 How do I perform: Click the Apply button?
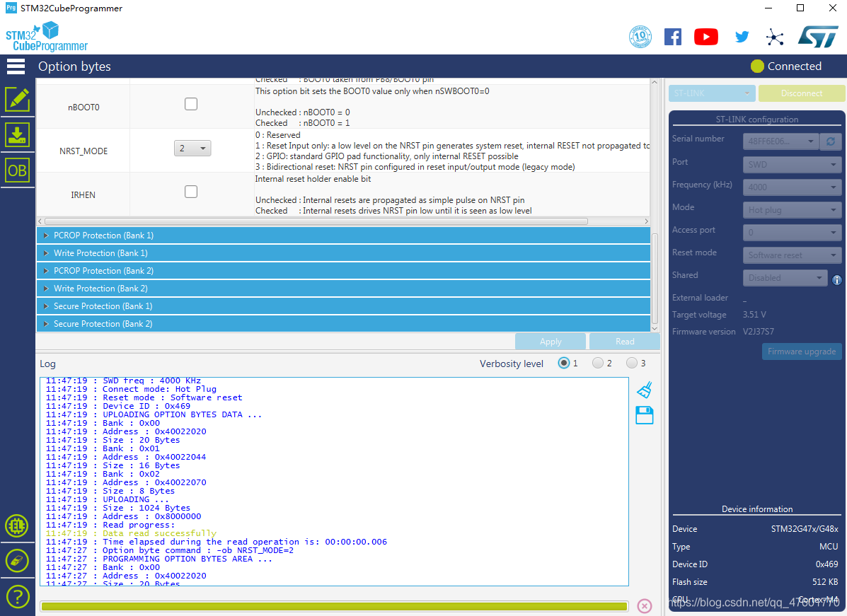[551, 342]
